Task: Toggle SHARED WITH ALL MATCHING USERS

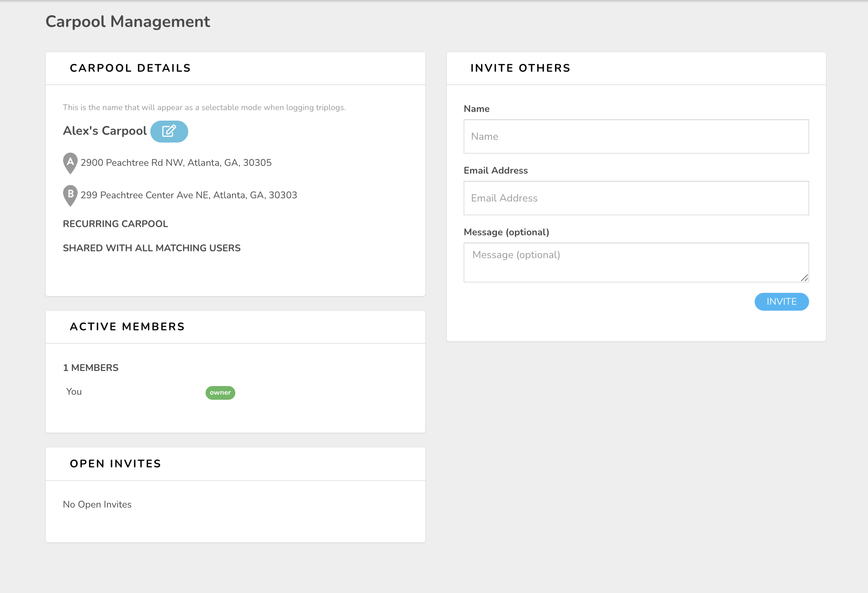Action: click(x=152, y=248)
